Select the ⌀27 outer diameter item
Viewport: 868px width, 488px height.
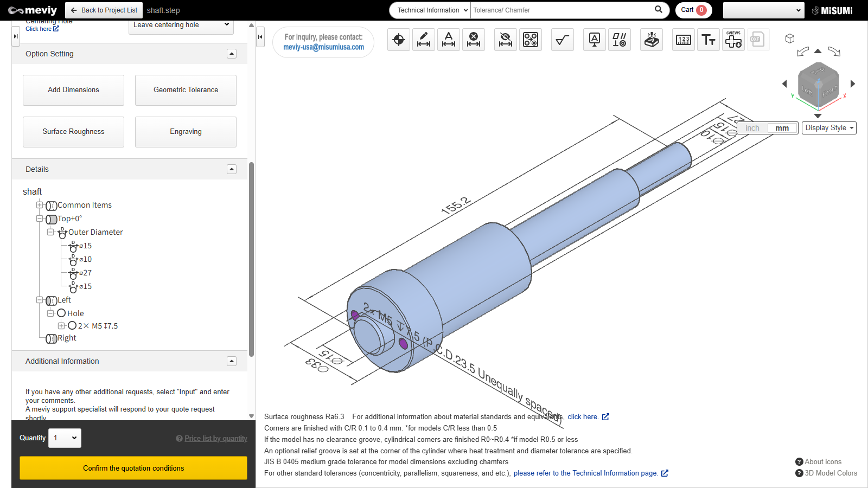point(85,273)
